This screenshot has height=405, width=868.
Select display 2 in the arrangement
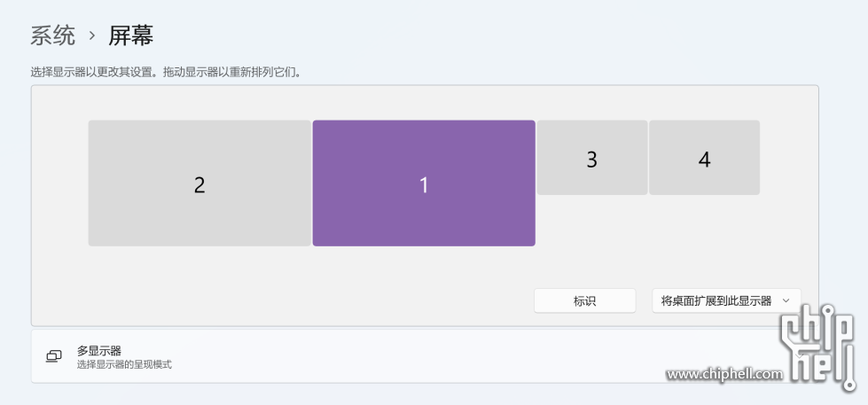pos(199,183)
